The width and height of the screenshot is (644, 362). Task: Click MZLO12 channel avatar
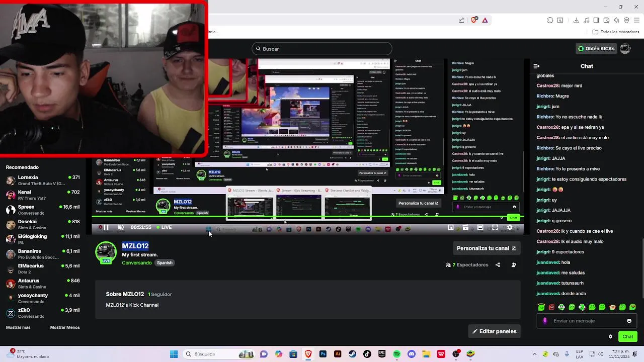[106, 252]
